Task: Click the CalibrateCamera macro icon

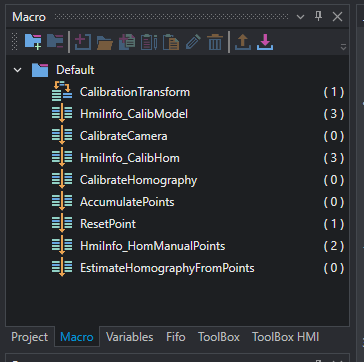Action: coord(62,135)
